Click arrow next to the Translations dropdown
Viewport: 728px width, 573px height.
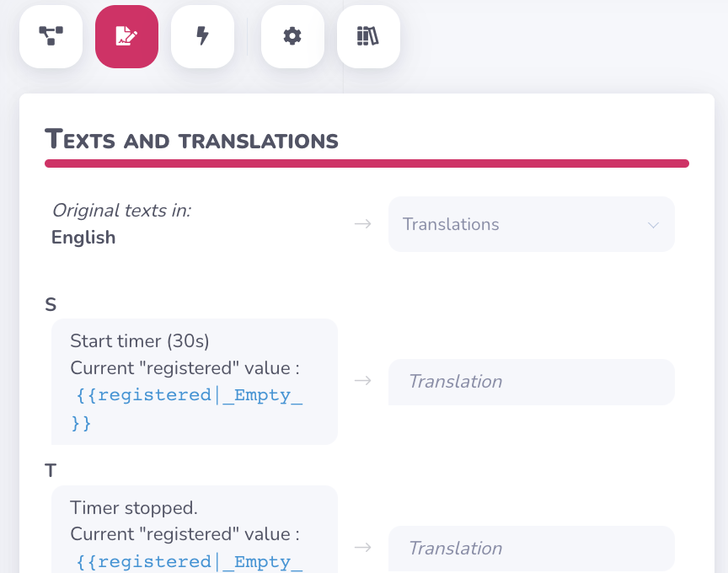(x=362, y=224)
